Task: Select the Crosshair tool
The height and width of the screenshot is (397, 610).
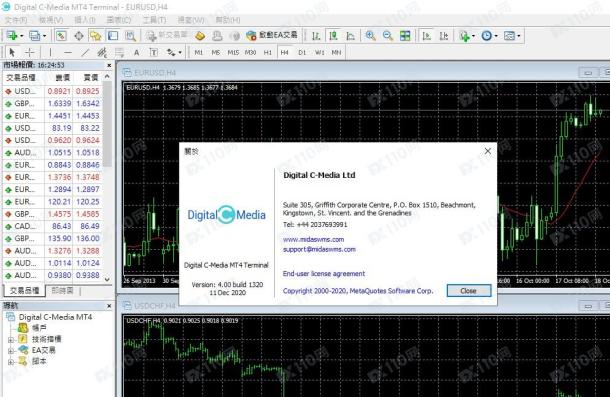Action: (30, 52)
